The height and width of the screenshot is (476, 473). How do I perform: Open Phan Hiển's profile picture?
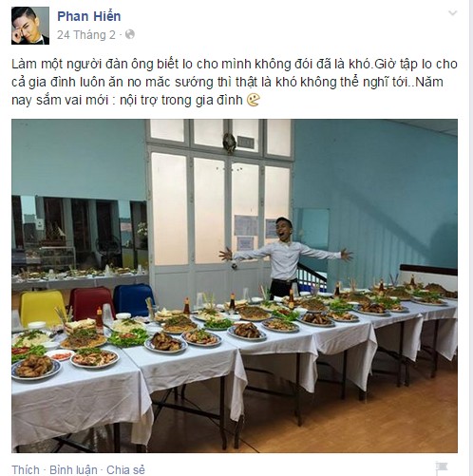(x=30, y=26)
